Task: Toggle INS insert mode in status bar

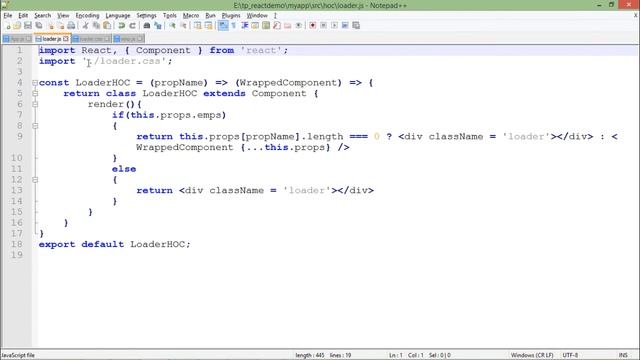Action: pos(623,355)
